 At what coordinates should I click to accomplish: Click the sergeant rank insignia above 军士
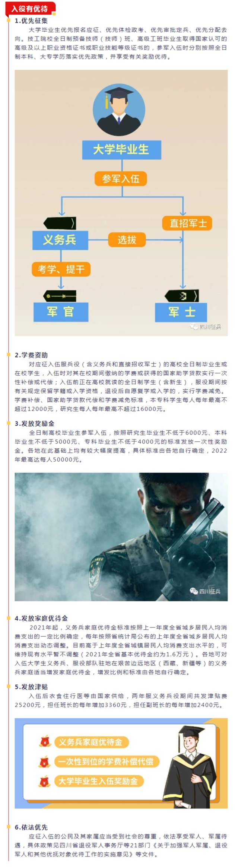point(182,296)
